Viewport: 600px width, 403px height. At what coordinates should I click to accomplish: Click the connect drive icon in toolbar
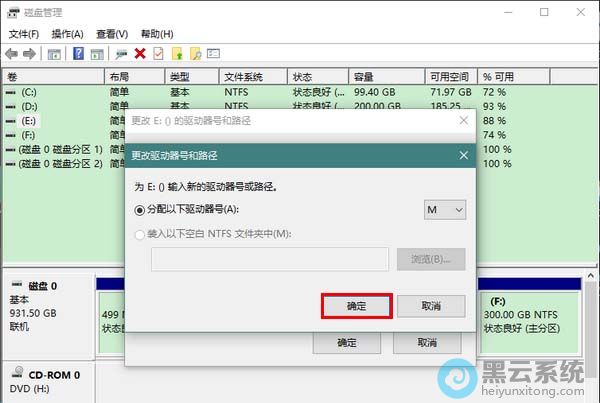point(121,54)
